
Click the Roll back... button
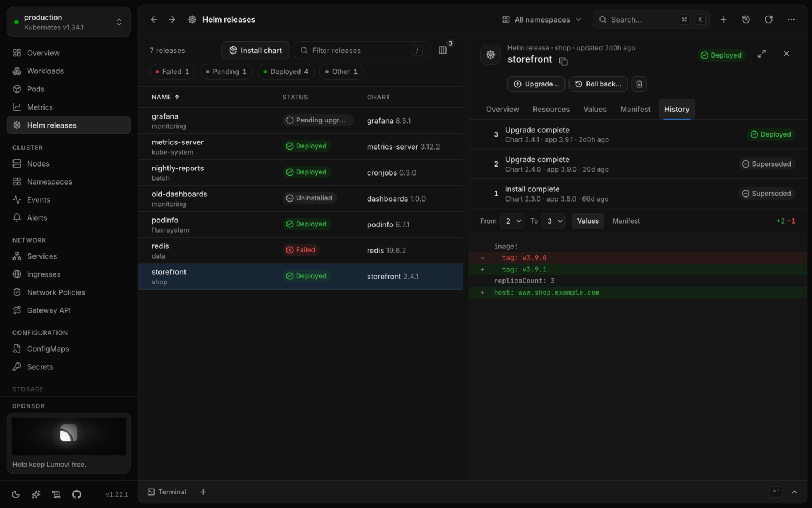point(598,84)
